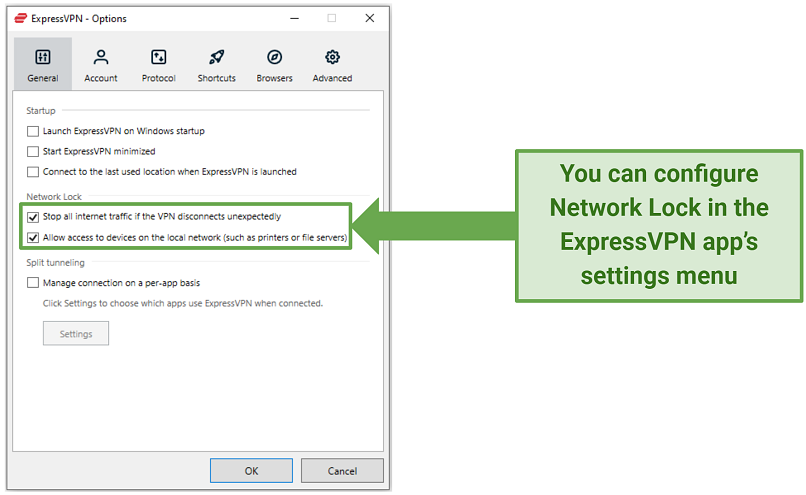Switch to the Account tab

[101, 65]
